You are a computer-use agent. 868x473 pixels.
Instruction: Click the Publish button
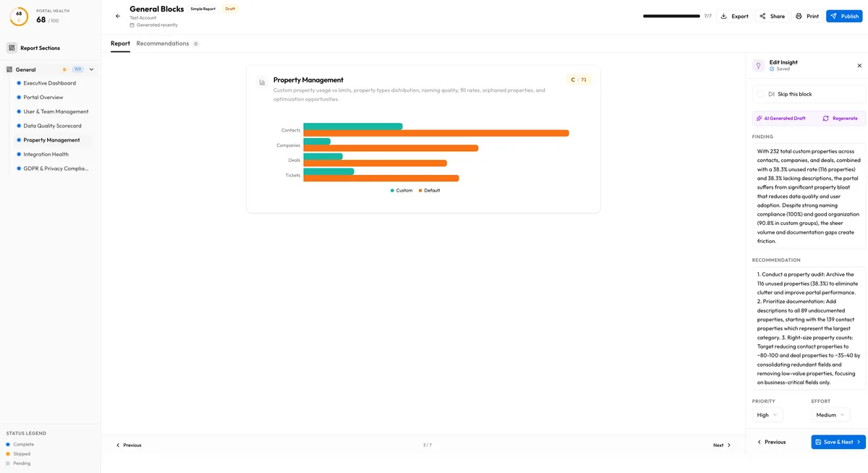844,16
